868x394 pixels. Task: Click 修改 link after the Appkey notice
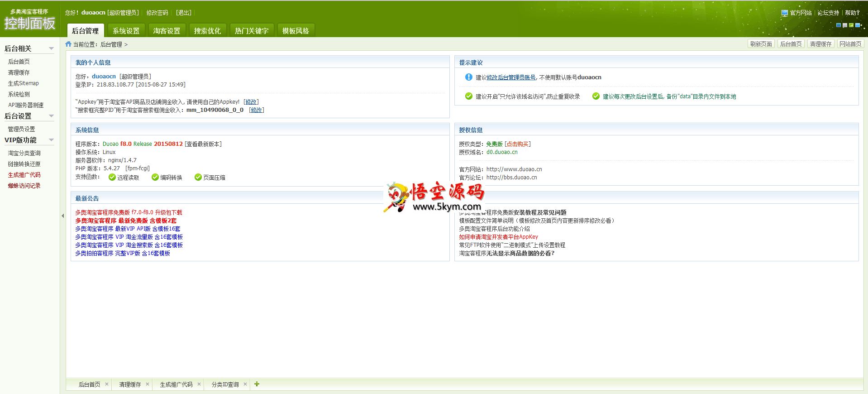(x=251, y=102)
